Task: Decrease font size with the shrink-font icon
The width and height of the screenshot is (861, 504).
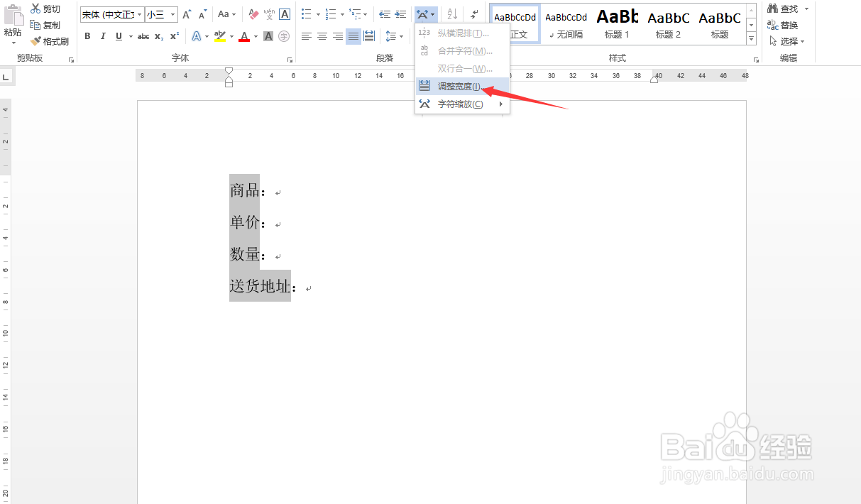Action: point(202,14)
